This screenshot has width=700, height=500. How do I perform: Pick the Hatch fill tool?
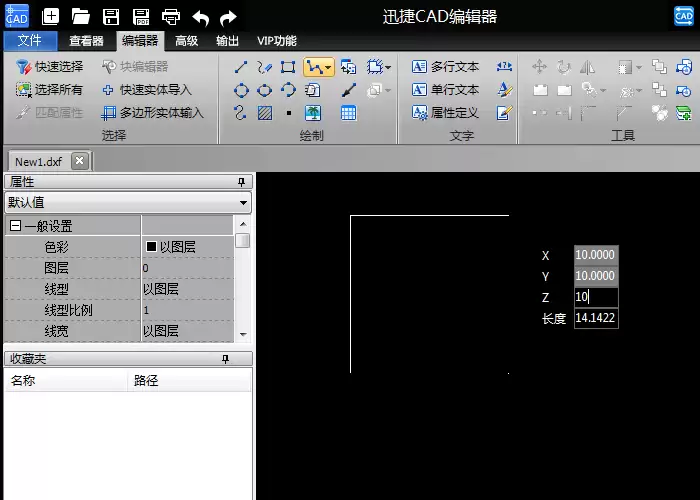click(x=265, y=113)
